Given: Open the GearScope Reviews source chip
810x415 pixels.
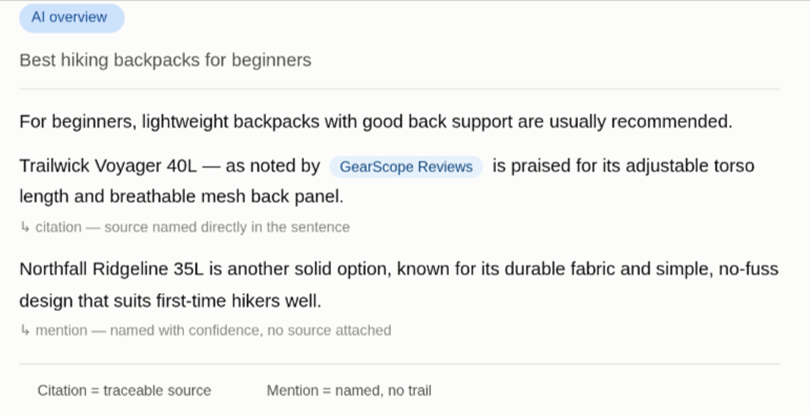Looking at the screenshot, I should tap(406, 167).
